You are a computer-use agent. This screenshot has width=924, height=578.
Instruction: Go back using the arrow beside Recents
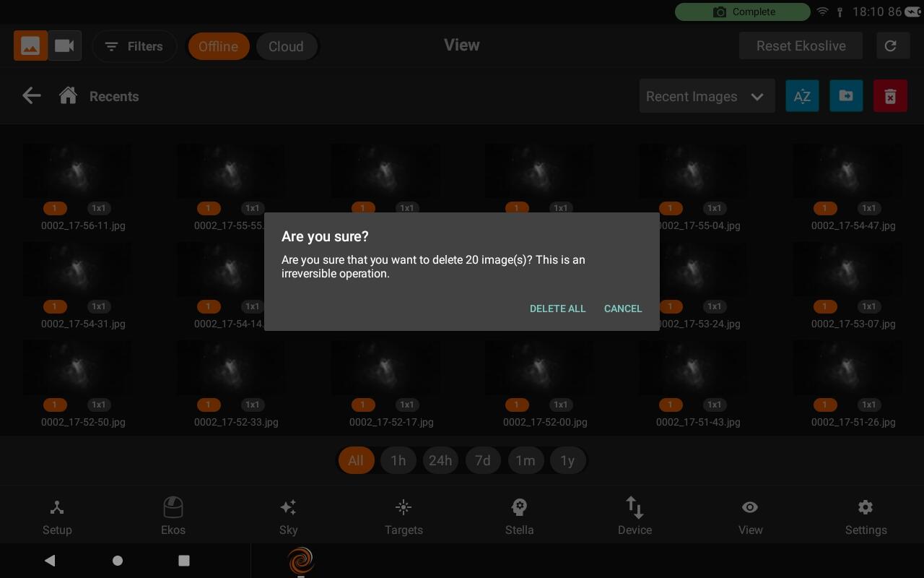click(x=31, y=95)
